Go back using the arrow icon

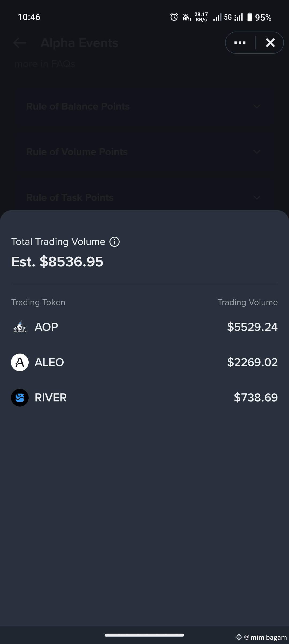click(x=20, y=43)
